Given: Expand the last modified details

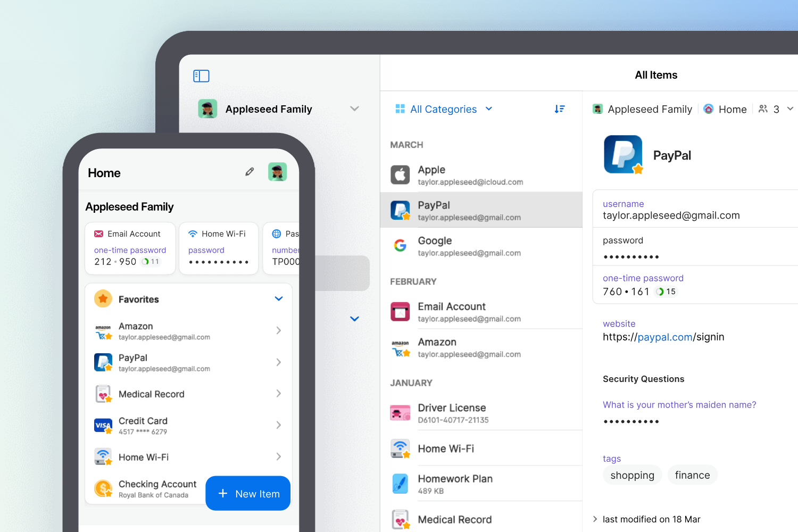Looking at the screenshot, I should coord(595,519).
